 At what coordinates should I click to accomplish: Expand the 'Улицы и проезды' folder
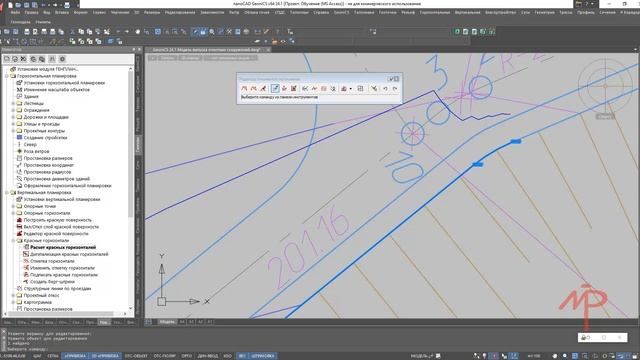point(13,124)
